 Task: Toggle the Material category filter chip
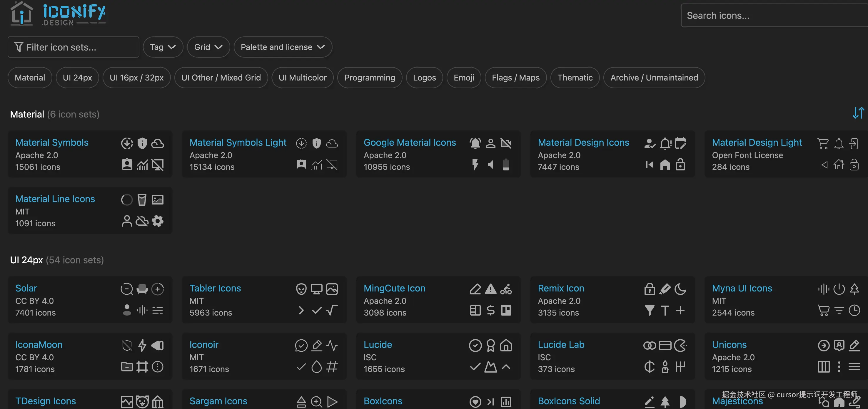click(x=30, y=78)
